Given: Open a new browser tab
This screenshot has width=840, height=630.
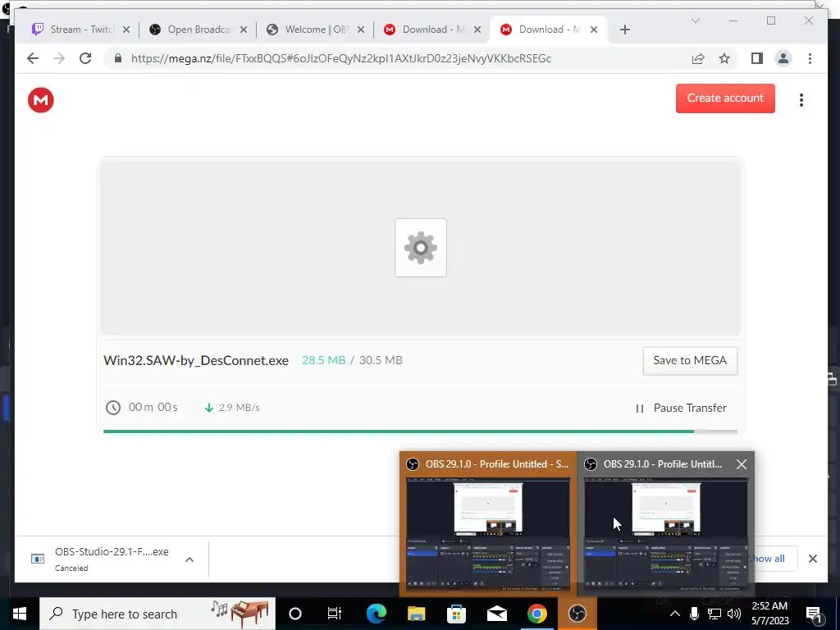Looking at the screenshot, I should point(624,30).
